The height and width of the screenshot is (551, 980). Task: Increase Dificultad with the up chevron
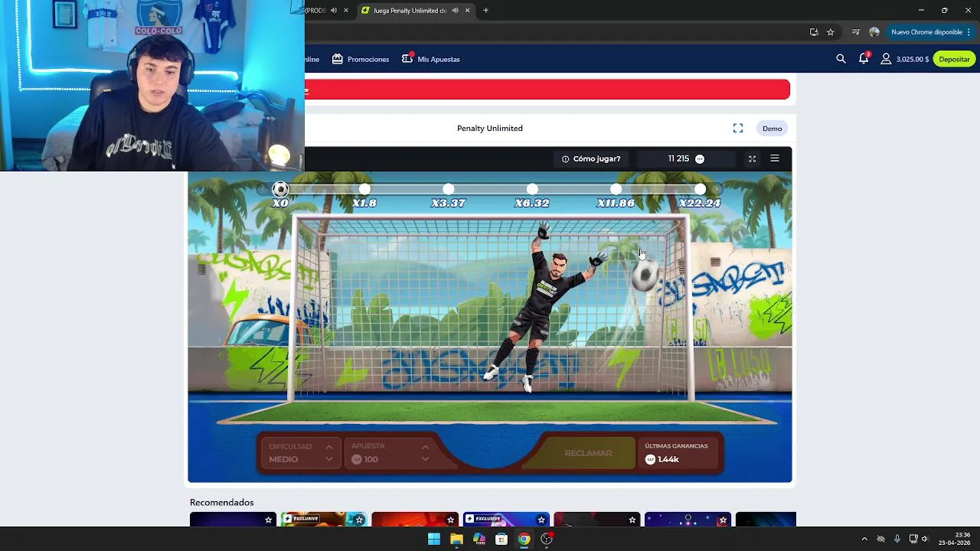[329, 447]
